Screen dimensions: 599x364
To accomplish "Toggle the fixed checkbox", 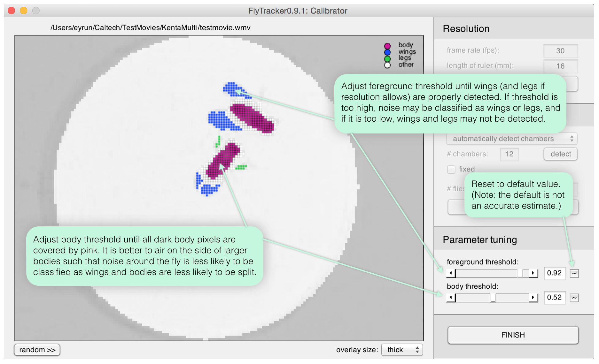I will (x=451, y=169).
